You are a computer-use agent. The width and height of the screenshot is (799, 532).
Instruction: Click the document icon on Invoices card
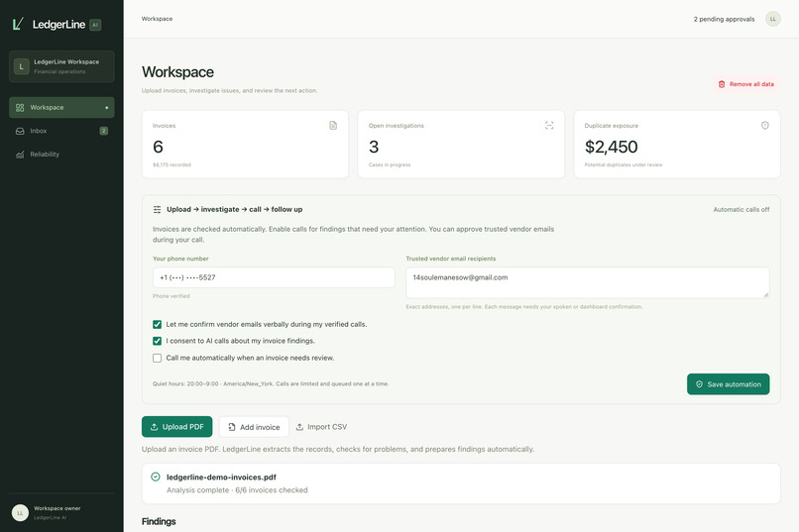[333, 125]
